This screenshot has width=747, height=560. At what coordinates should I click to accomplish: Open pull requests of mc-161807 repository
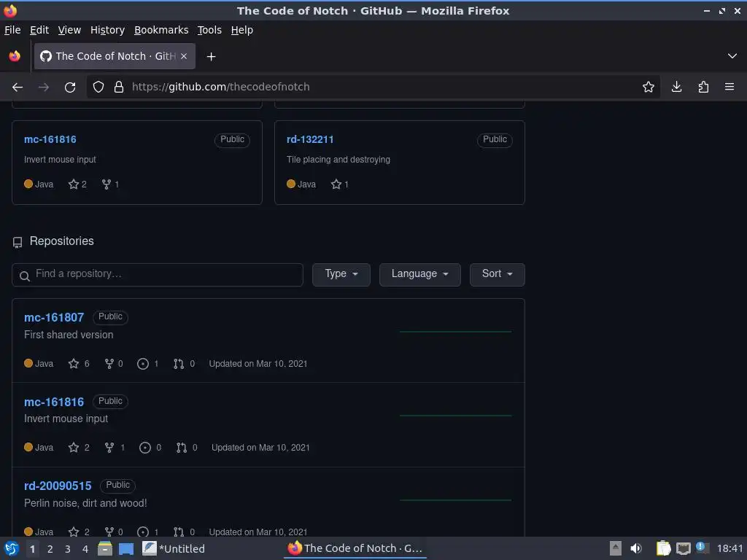(x=185, y=364)
